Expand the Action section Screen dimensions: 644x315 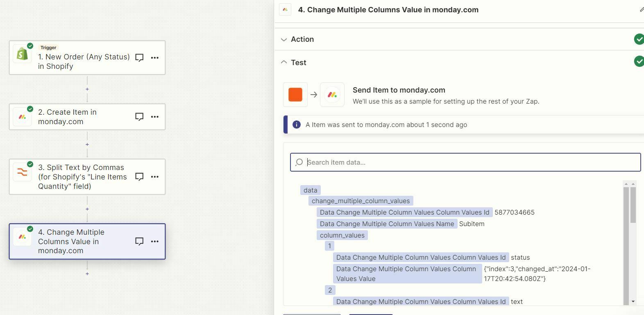[284, 39]
